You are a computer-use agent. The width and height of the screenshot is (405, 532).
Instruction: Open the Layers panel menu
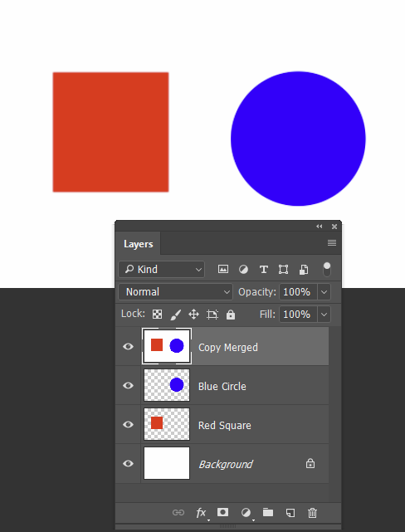coord(332,243)
